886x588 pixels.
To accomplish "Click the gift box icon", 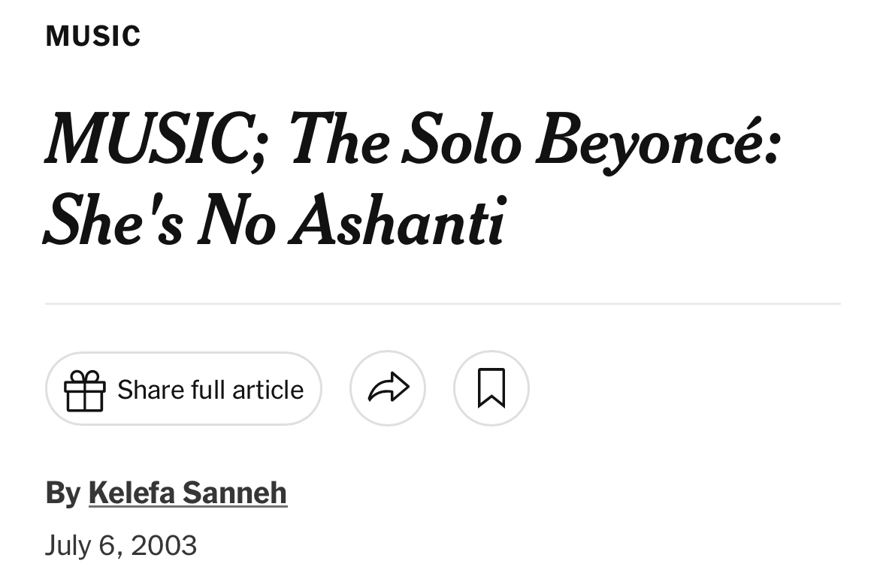I will click(x=84, y=390).
